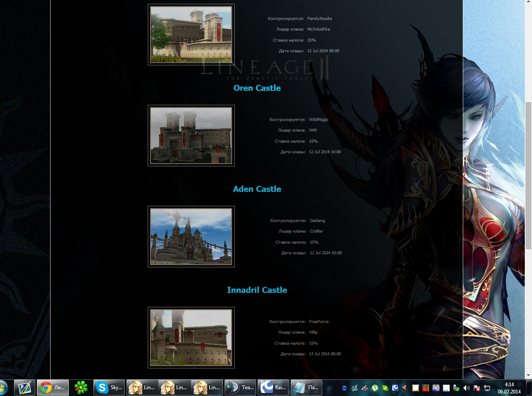Click siege date 12 Jul 2014 08:00
532x396 pixels.
pyautogui.click(x=323, y=51)
